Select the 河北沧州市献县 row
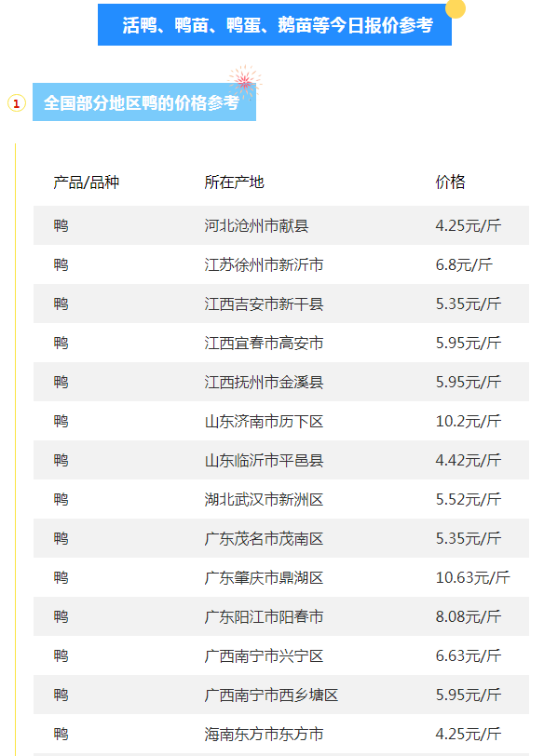Screen dimensions: 544x756 tap(281, 225)
